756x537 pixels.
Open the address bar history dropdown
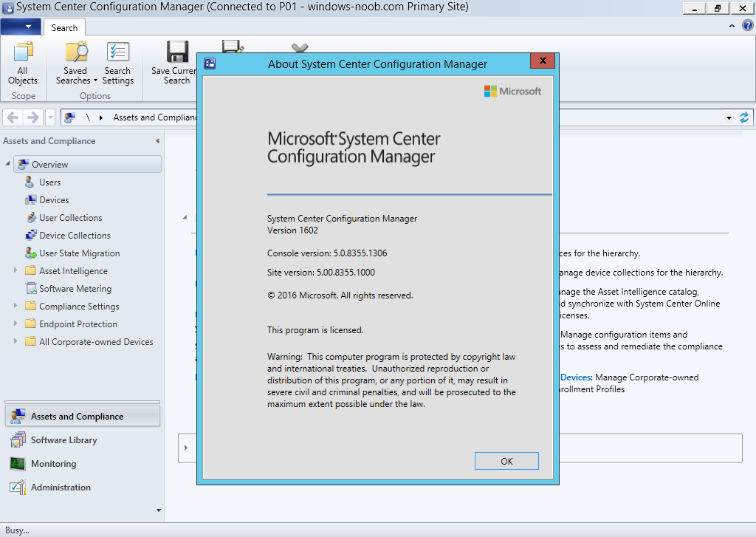(x=729, y=117)
